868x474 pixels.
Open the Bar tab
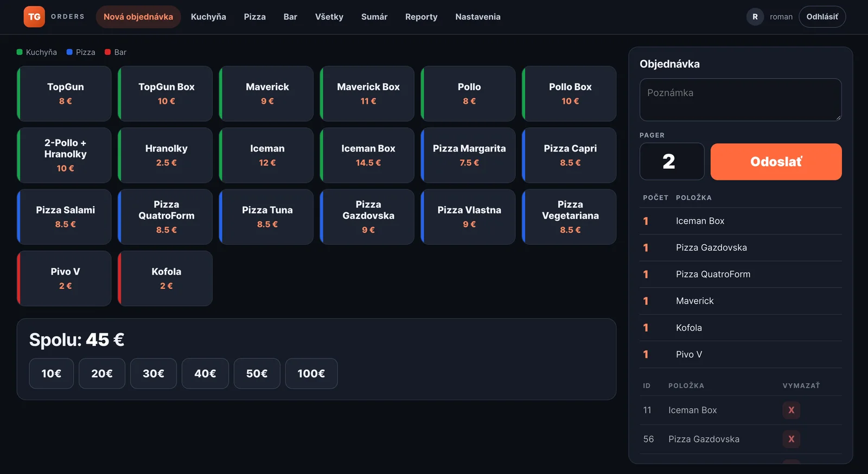coord(290,17)
